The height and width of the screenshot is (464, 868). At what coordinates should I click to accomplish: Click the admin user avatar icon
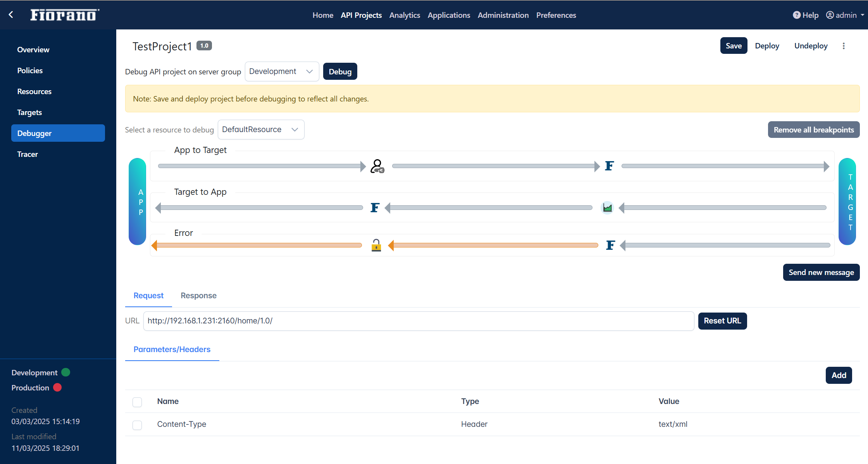pos(830,15)
